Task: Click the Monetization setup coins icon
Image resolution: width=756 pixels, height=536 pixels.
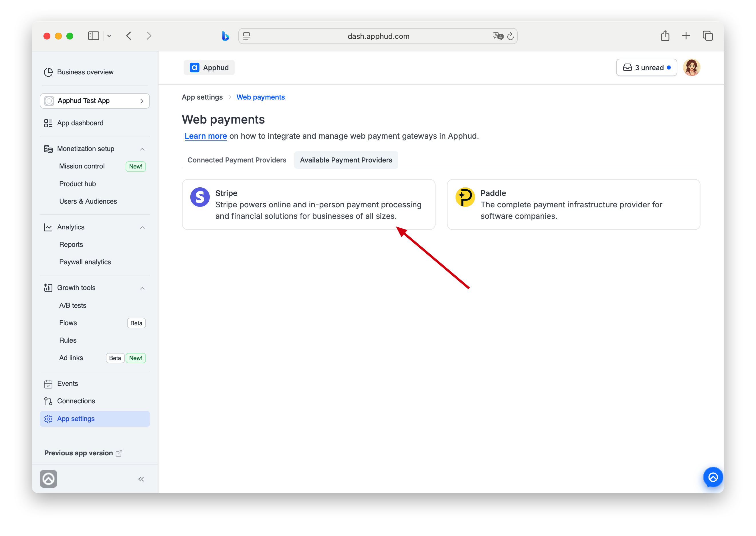Action: click(x=48, y=149)
